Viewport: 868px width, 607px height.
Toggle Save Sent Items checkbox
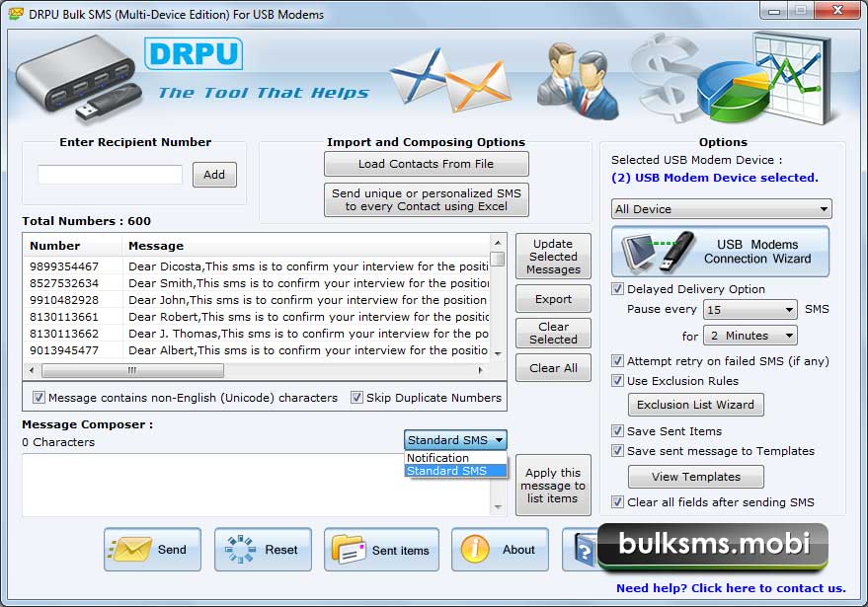point(617,431)
